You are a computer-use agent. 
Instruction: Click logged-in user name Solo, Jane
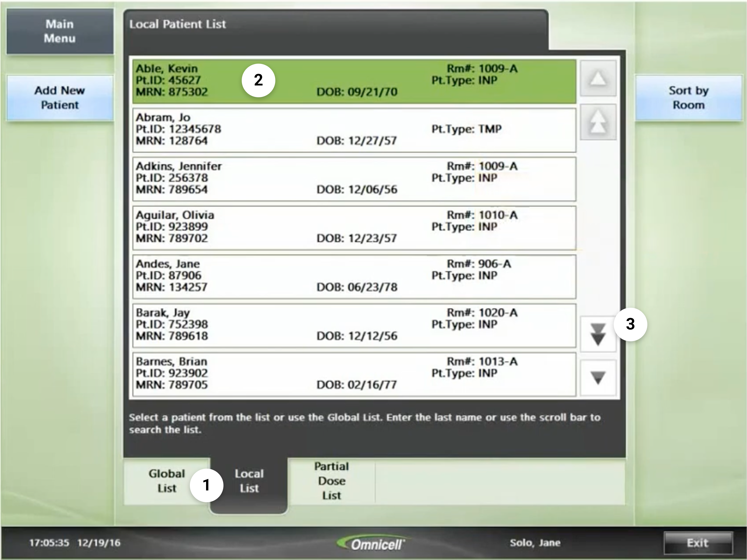(x=535, y=543)
